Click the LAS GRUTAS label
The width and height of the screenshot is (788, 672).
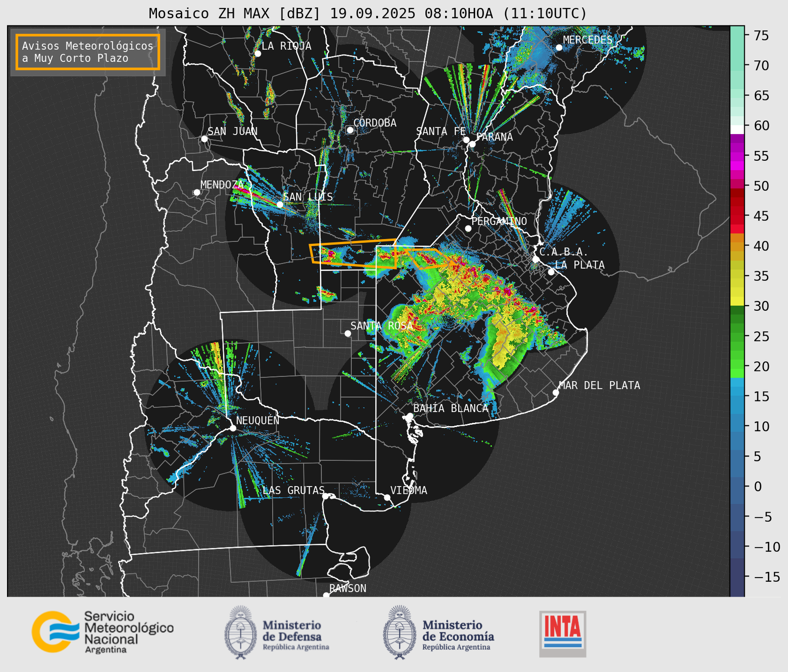(293, 490)
